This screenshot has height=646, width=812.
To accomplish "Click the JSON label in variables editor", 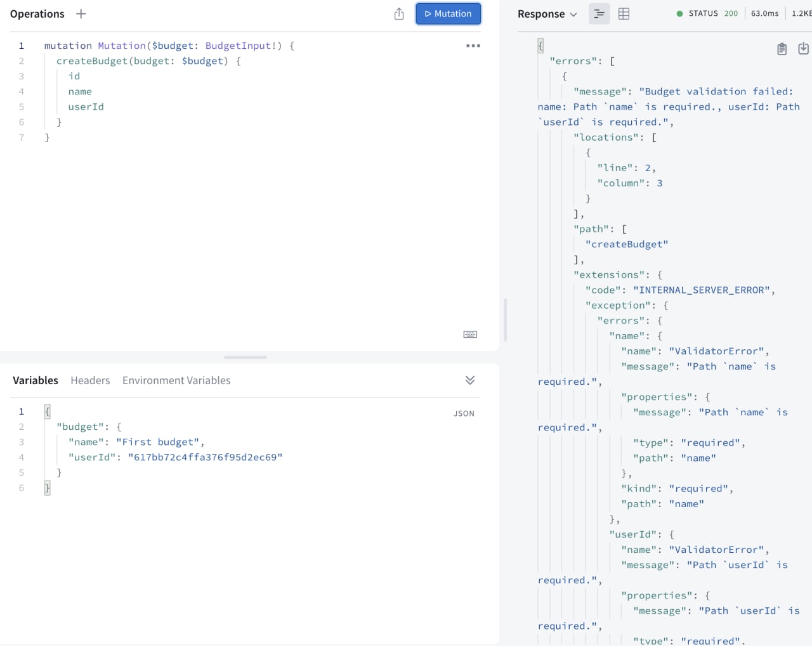I will click(x=464, y=413).
